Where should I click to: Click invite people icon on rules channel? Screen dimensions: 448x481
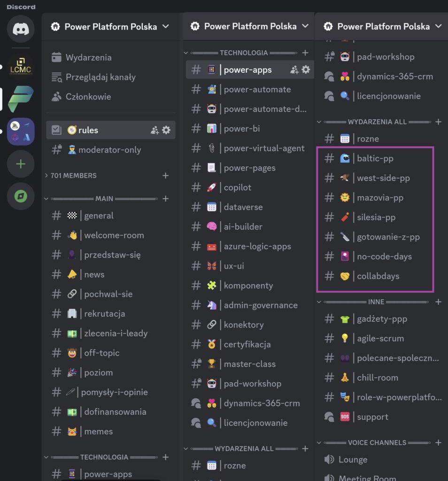[154, 130]
